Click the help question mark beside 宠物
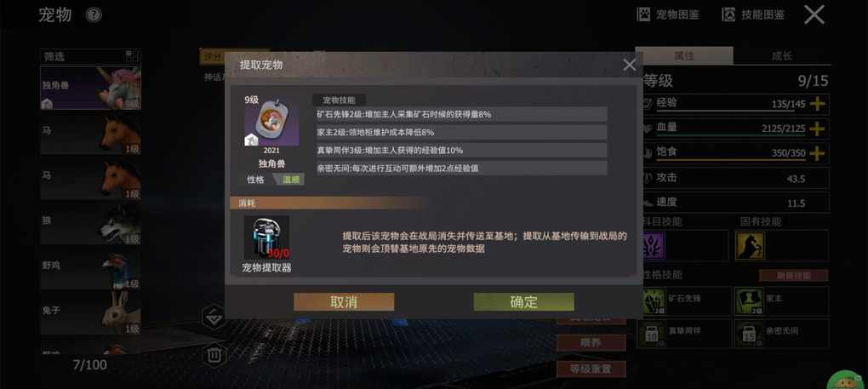868x389 pixels. pyautogui.click(x=94, y=15)
